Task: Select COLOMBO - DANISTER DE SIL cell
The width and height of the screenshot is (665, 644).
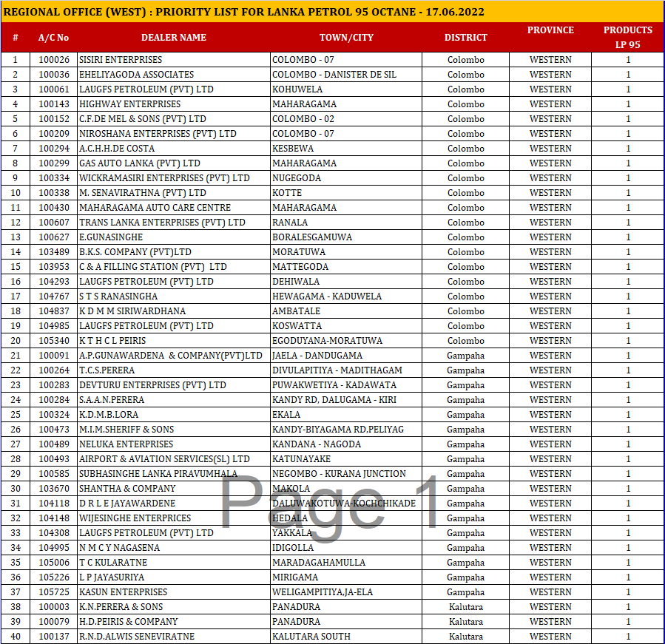Action: [346, 75]
